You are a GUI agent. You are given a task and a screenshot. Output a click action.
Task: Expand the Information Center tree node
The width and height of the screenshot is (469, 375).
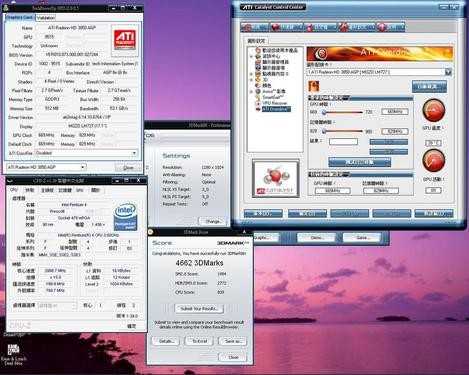click(251, 56)
